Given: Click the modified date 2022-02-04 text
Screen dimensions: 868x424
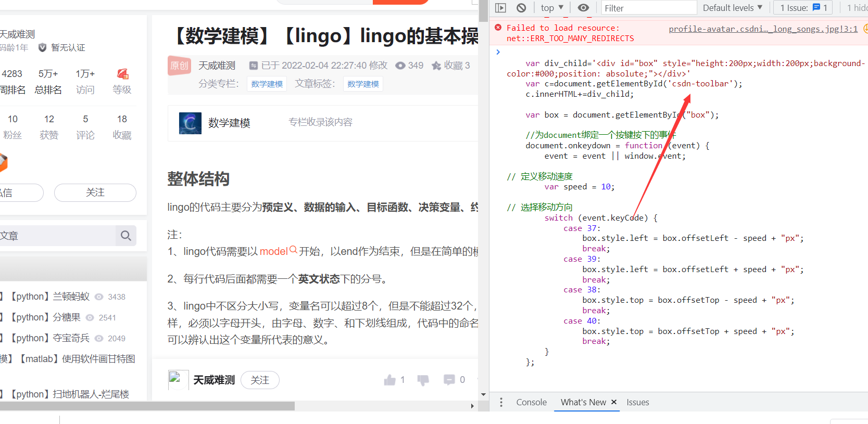Looking at the screenshot, I should 324,66.
